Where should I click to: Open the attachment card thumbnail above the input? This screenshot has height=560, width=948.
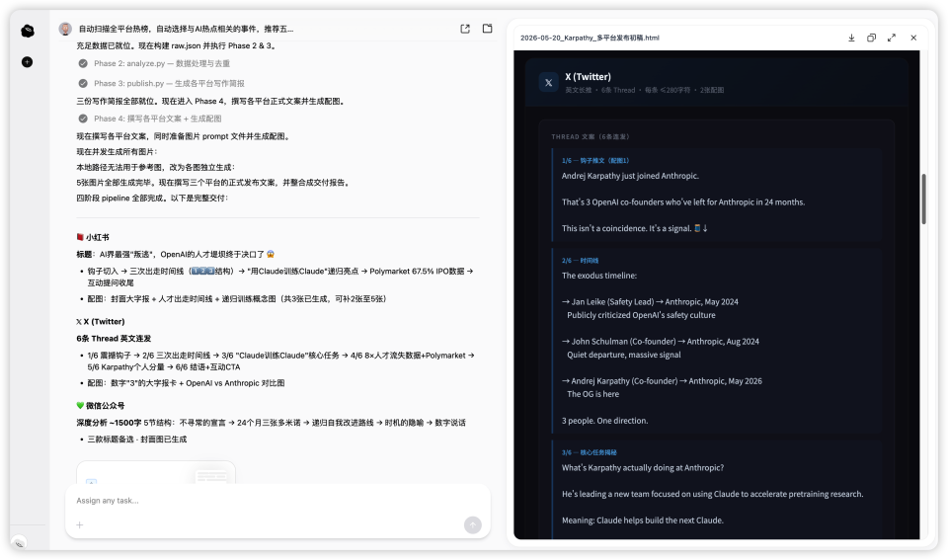tap(156, 472)
